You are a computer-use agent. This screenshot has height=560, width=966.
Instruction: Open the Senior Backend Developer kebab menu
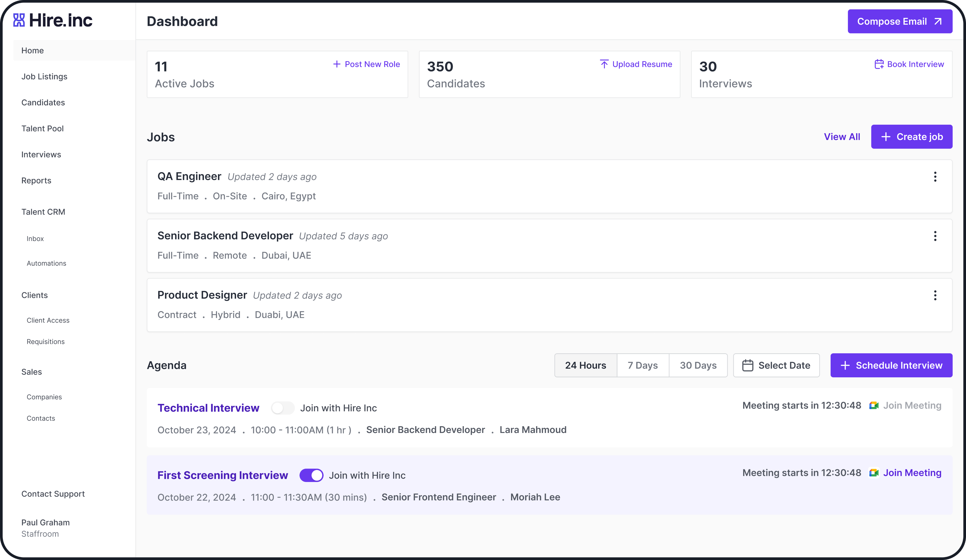coord(935,236)
